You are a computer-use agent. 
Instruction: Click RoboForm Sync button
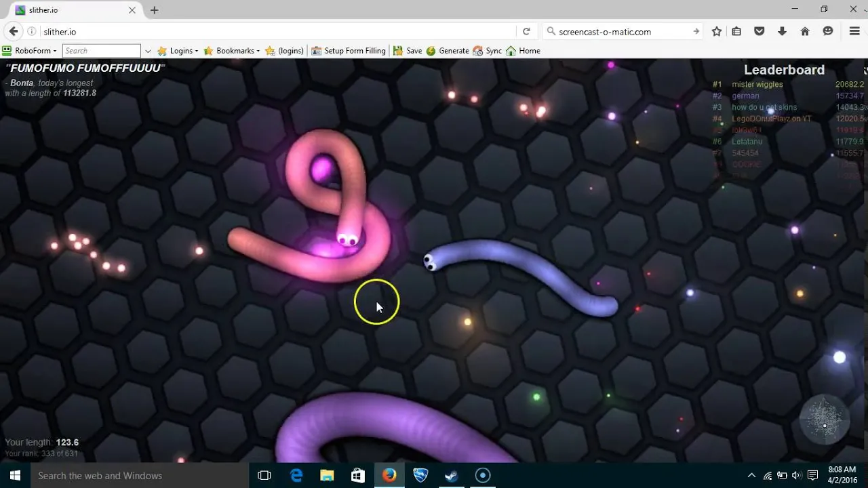[x=488, y=51]
